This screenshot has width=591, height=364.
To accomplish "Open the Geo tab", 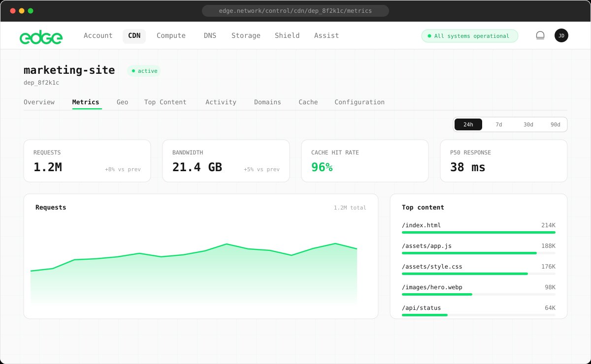I will tap(122, 102).
